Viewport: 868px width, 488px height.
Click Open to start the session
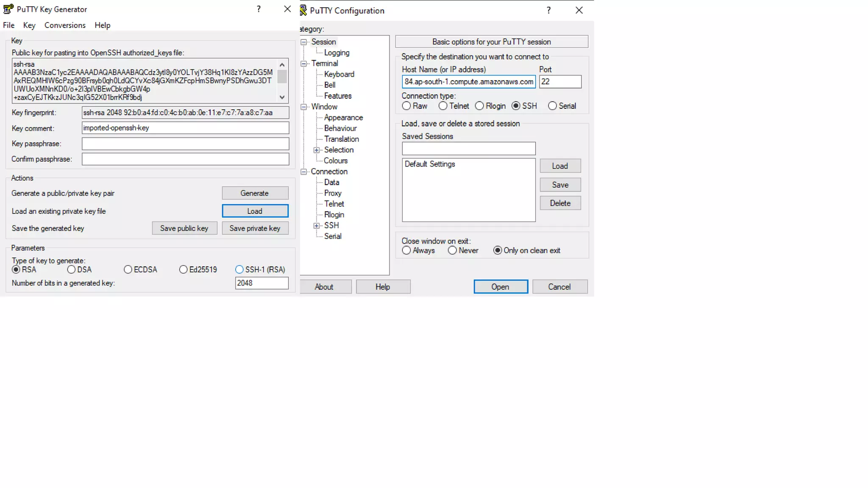click(x=500, y=287)
